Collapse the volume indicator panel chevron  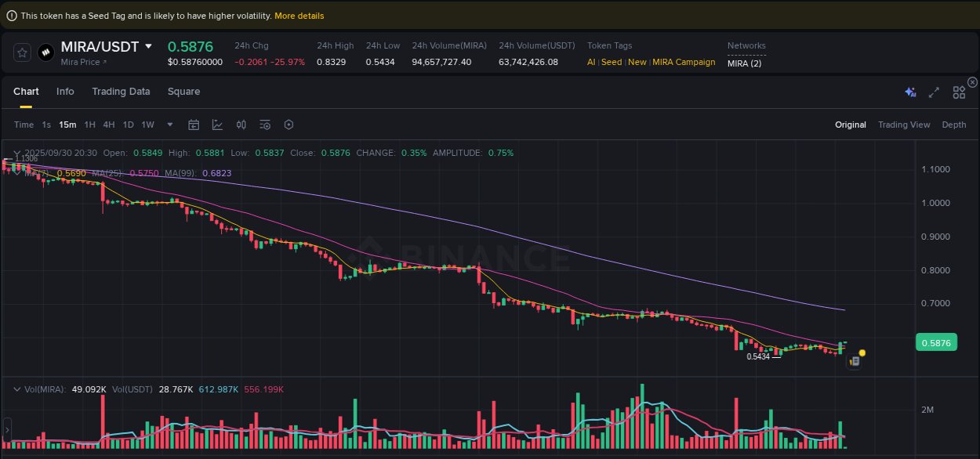point(16,389)
